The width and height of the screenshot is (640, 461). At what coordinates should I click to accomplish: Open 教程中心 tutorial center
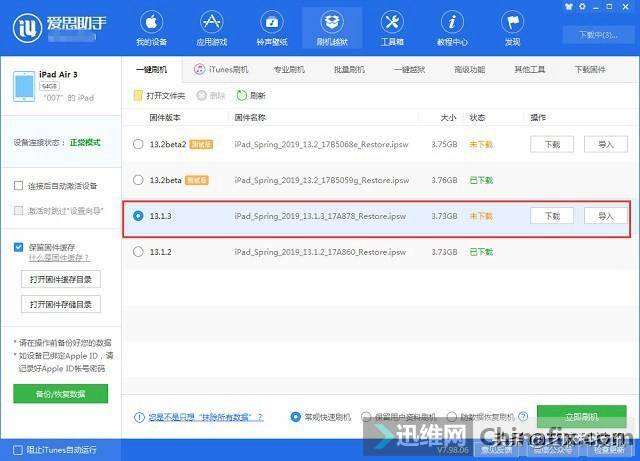pos(452,28)
